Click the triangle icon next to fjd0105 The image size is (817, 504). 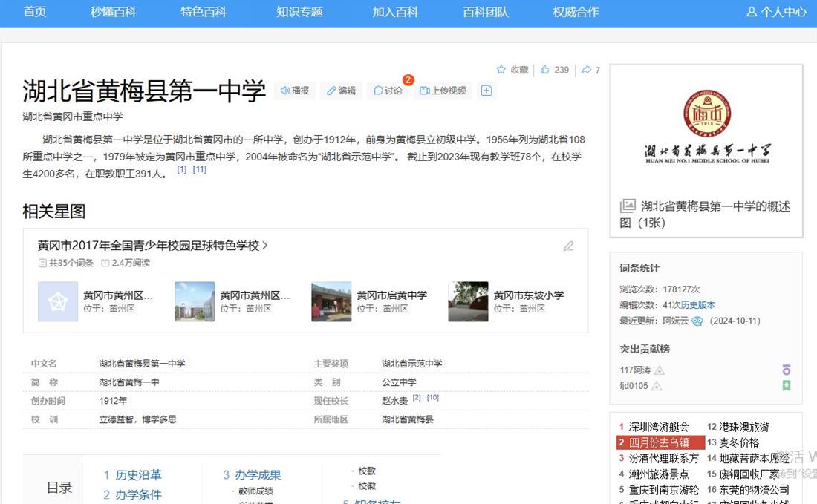[657, 386]
